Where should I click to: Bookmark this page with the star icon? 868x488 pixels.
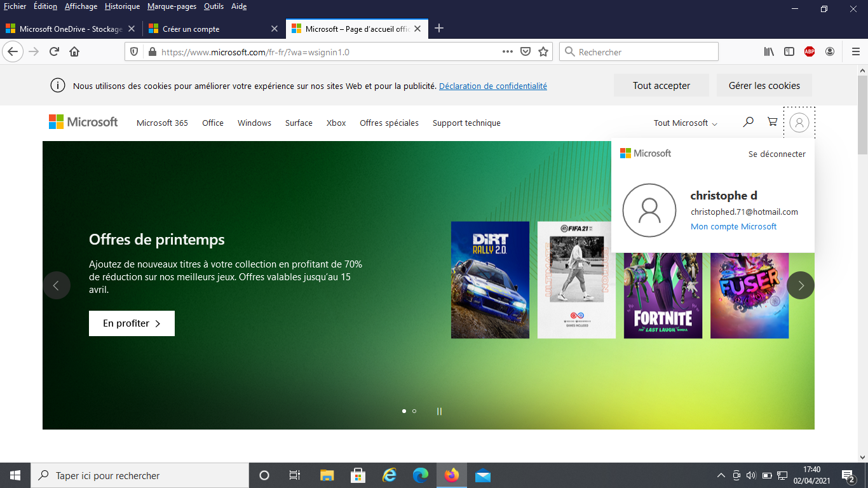pyautogui.click(x=543, y=52)
